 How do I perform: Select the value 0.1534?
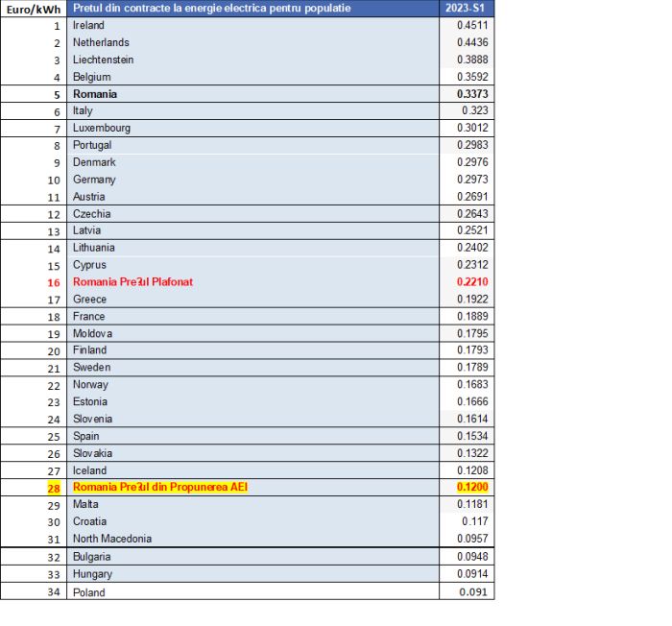click(x=472, y=436)
